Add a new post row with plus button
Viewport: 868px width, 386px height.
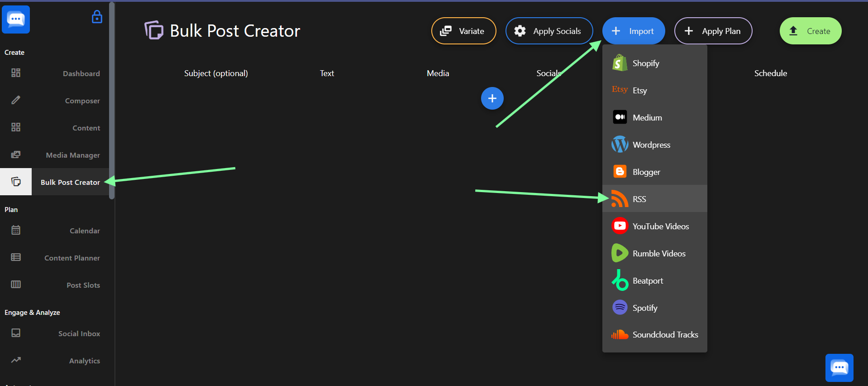(492, 98)
